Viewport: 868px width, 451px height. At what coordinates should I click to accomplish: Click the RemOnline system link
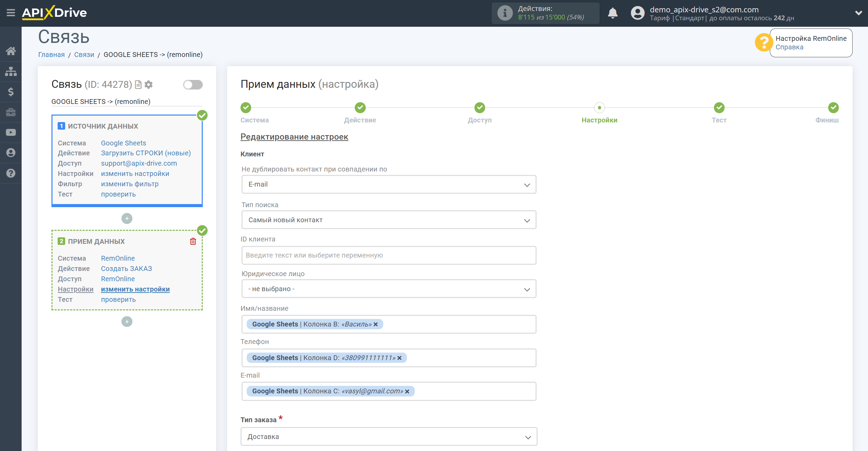tap(118, 258)
